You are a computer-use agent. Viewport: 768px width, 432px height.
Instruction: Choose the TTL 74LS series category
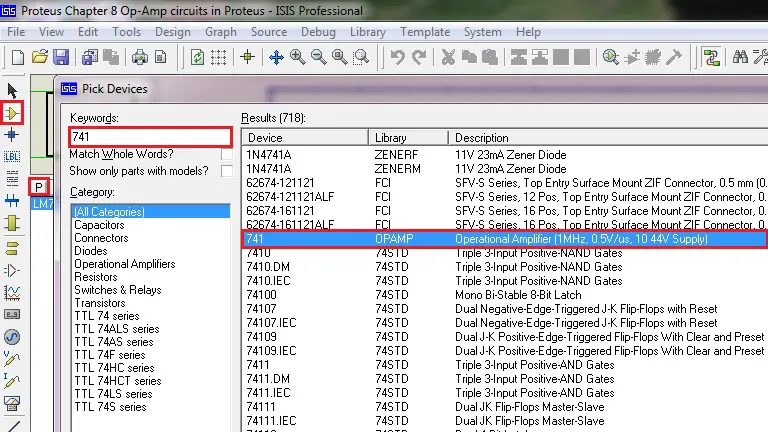coord(113,393)
